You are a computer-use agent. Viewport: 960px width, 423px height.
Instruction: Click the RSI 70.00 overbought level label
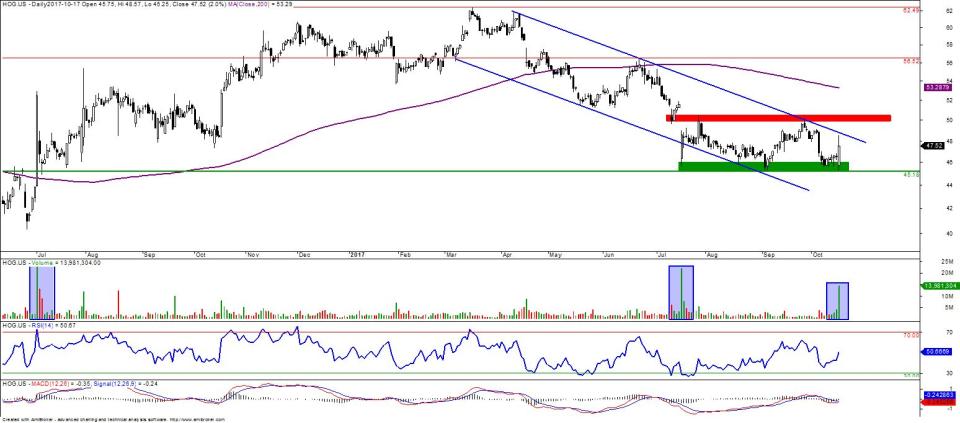coord(909,335)
